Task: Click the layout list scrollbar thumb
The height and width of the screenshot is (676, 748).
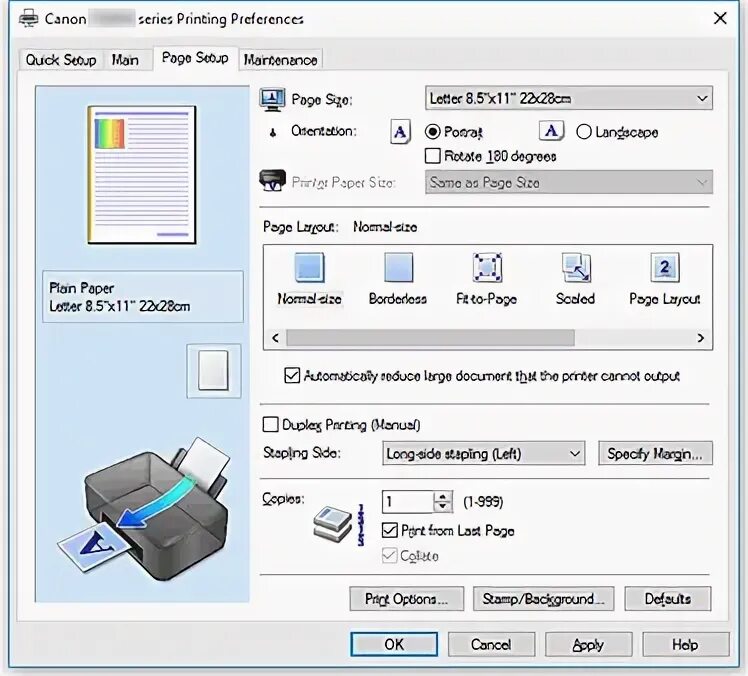Action: tap(430, 338)
